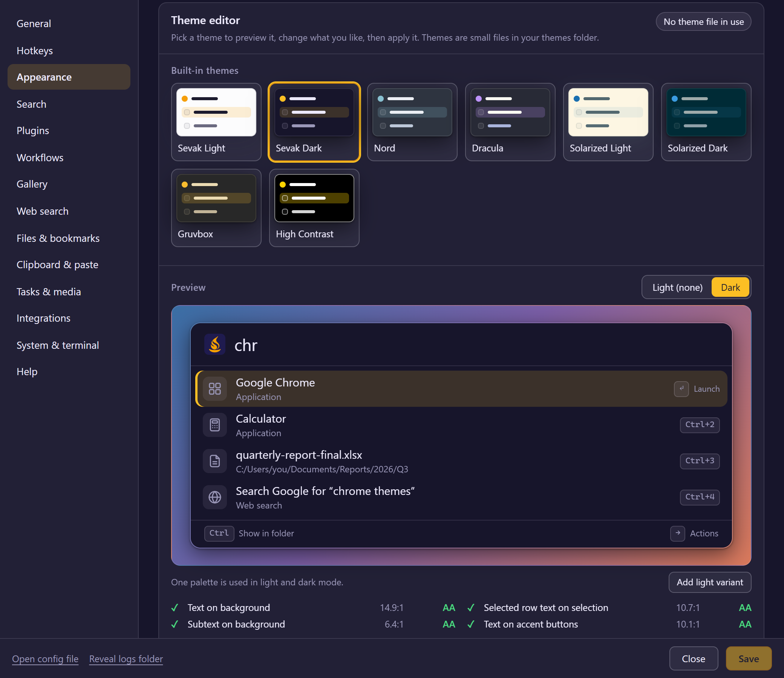Click the globe icon for web search

pos(214,497)
